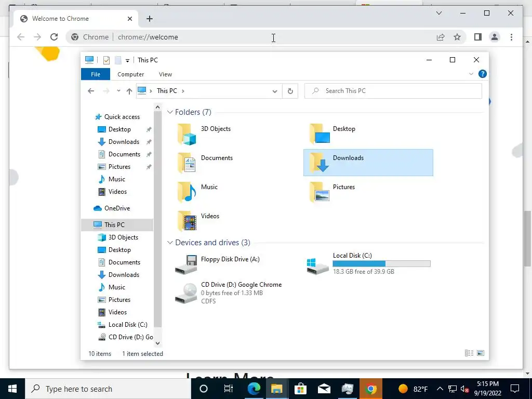Click Local Disk (C:) storage usage bar
This screenshot has width=532, height=399.
click(381, 263)
